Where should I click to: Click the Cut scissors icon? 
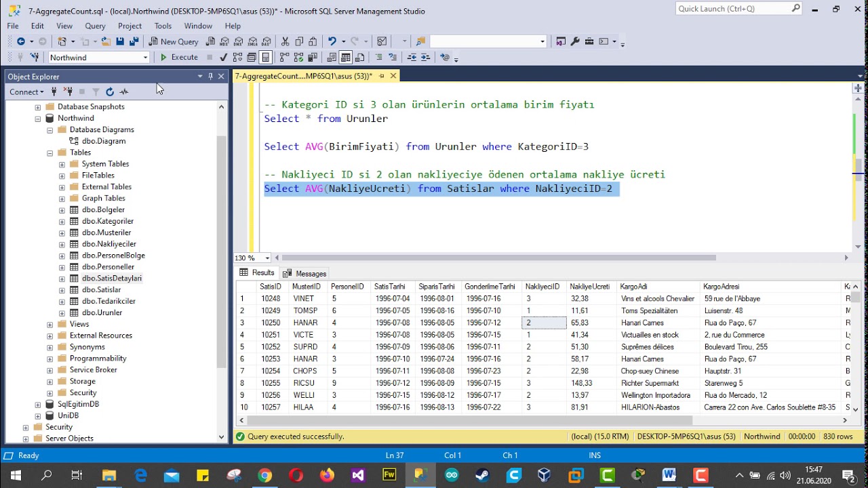[285, 41]
